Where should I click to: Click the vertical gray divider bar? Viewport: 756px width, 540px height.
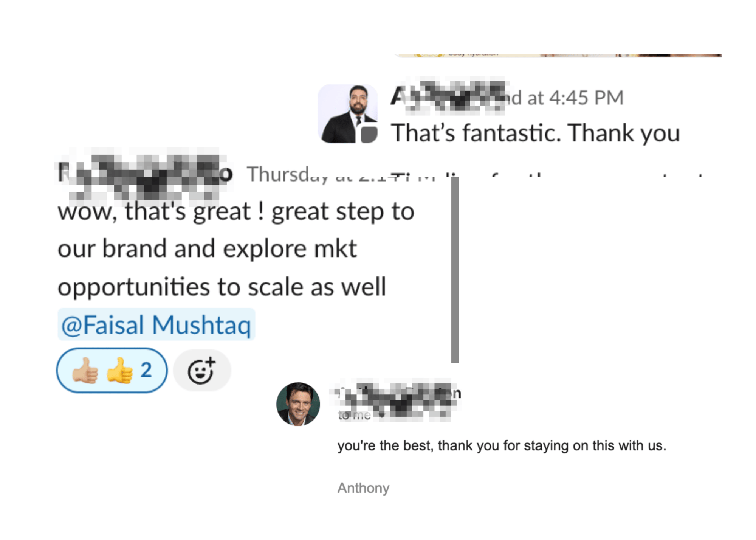[x=455, y=270]
